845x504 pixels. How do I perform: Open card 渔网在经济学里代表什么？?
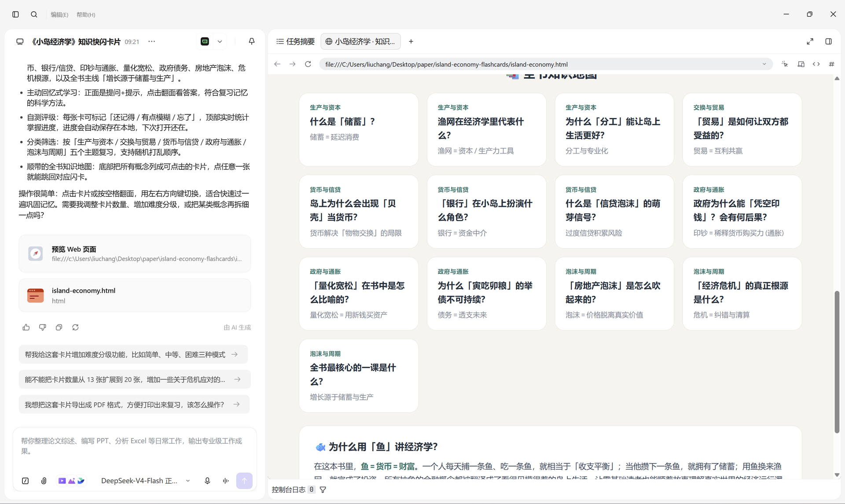pos(486,129)
